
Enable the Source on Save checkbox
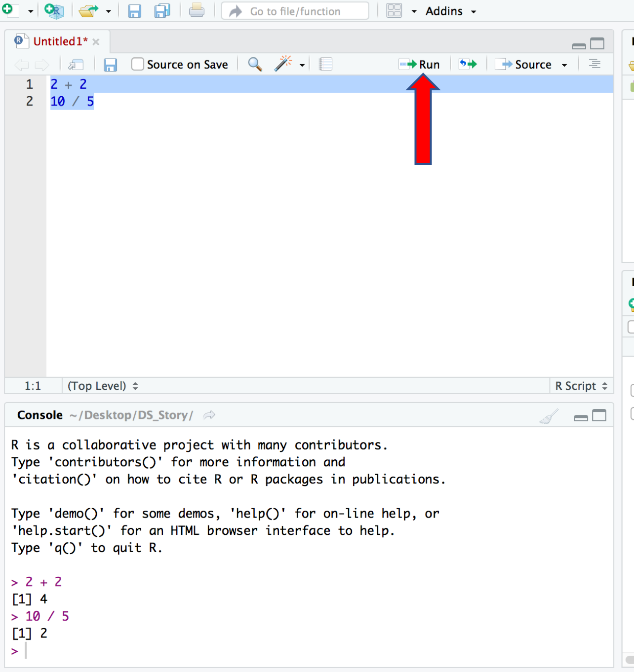coord(138,64)
